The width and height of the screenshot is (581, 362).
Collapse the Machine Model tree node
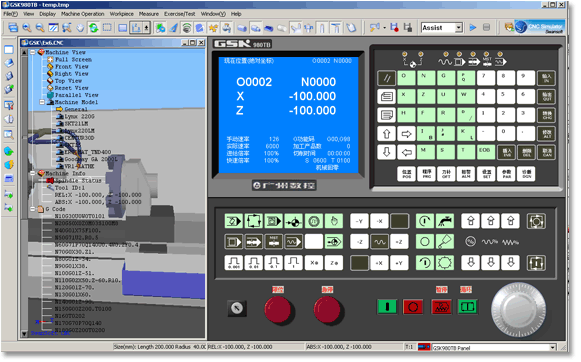point(42,103)
